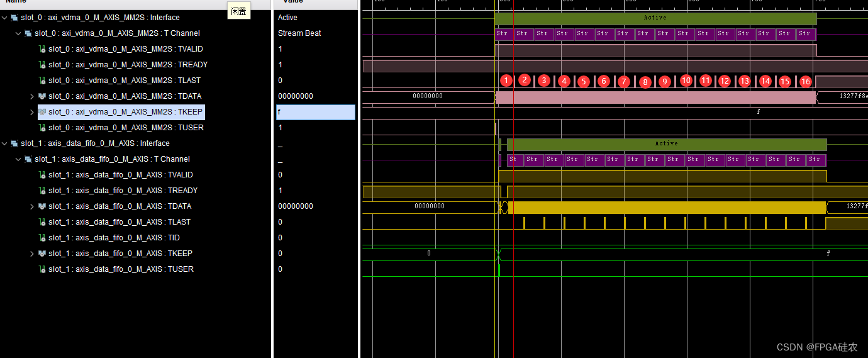Screen dimensions: 868x358
Task: Expand the slot_0 TDATA bus
Action: tap(33, 96)
